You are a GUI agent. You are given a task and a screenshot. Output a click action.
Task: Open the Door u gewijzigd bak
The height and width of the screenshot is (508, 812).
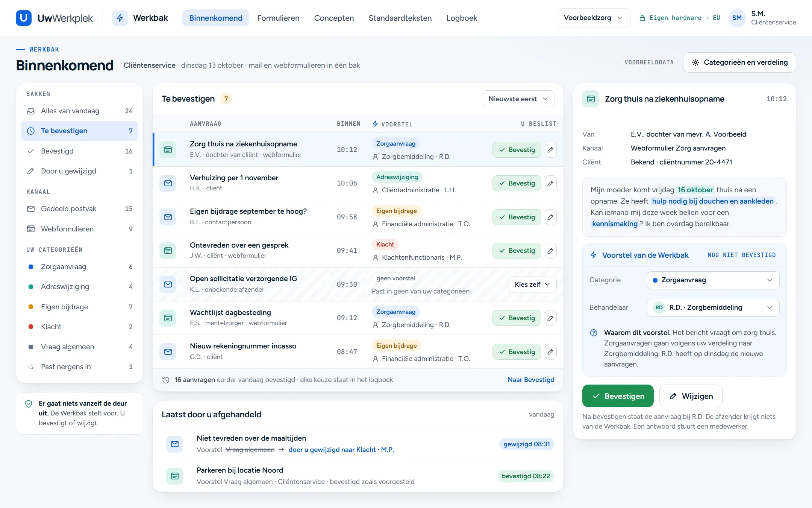pos(79,171)
